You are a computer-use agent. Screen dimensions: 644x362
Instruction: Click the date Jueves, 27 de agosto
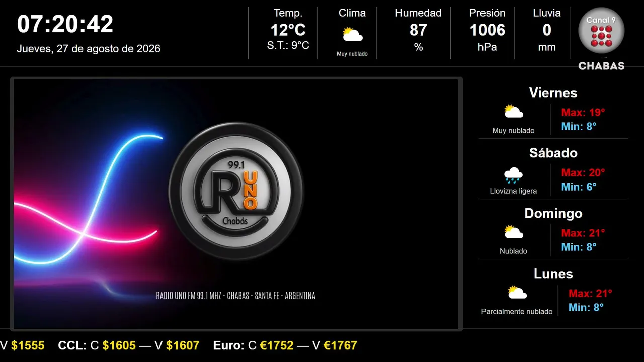tap(89, 49)
